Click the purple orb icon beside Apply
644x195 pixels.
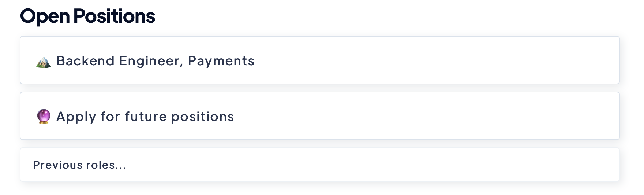click(44, 117)
